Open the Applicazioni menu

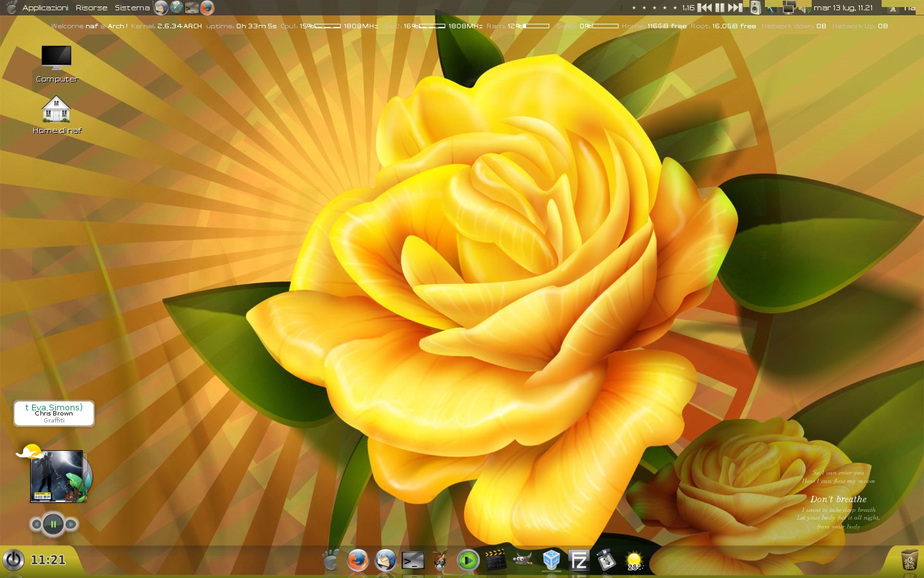pos(45,8)
